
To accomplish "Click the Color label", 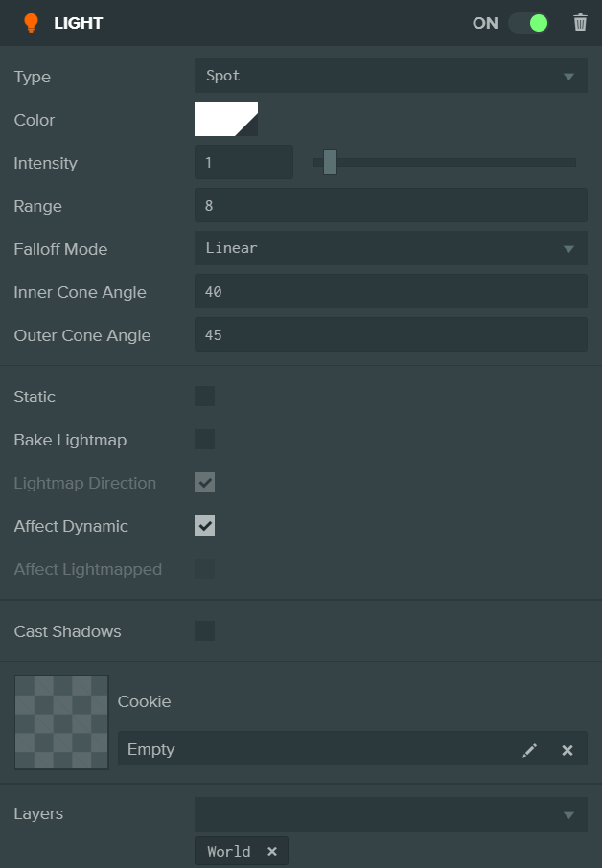I will click(35, 120).
